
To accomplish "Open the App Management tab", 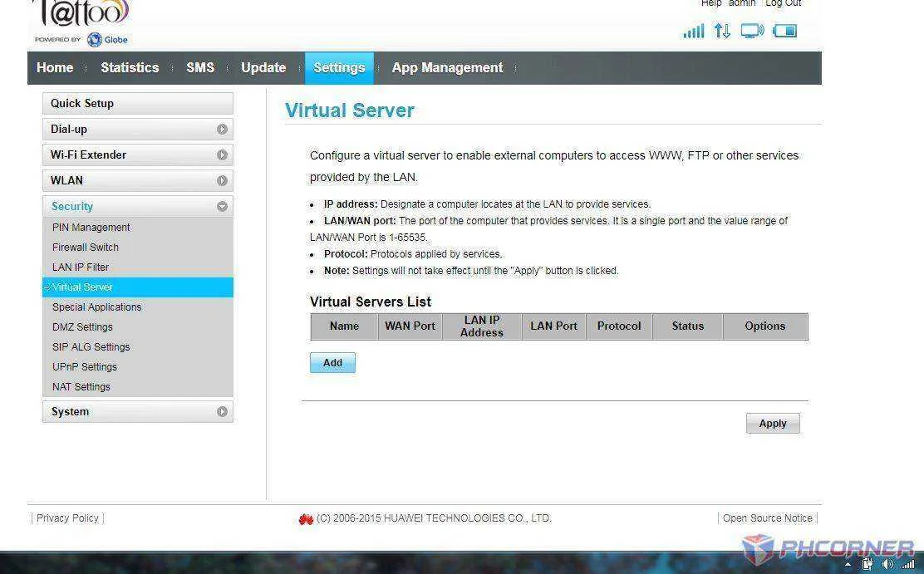I will (447, 68).
